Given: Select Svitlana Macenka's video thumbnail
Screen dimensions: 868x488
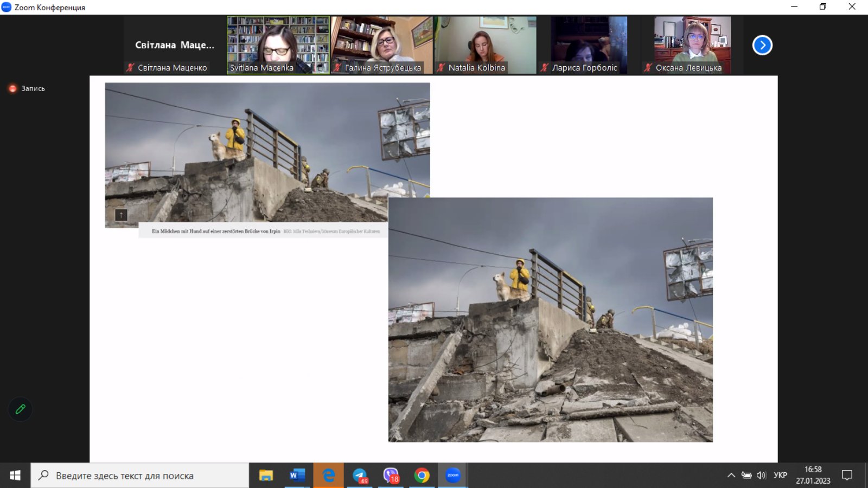Looking at the screenshot, I should tap(278, 45).
